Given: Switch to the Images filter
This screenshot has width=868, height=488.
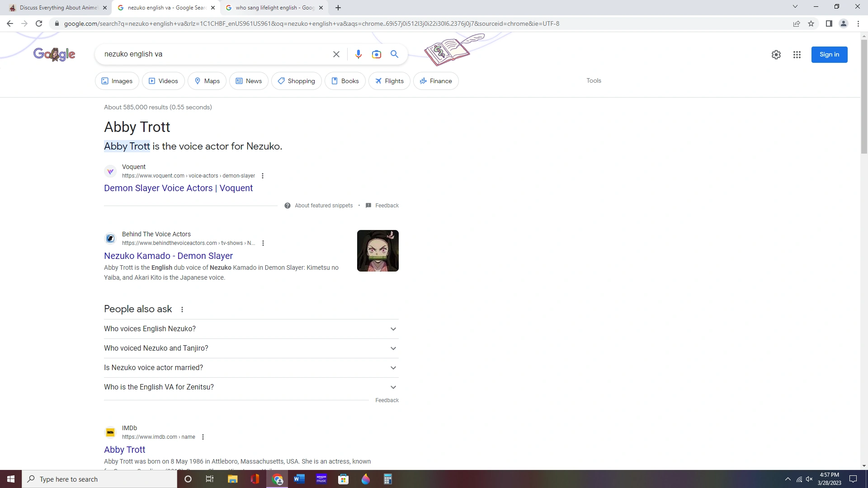Looking at the screenshot, I should point(117,81).
